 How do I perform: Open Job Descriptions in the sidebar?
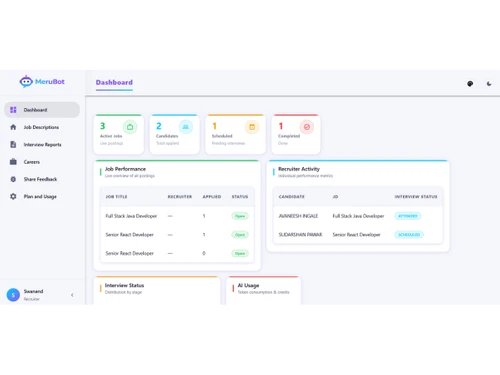(x=41, y=127)
